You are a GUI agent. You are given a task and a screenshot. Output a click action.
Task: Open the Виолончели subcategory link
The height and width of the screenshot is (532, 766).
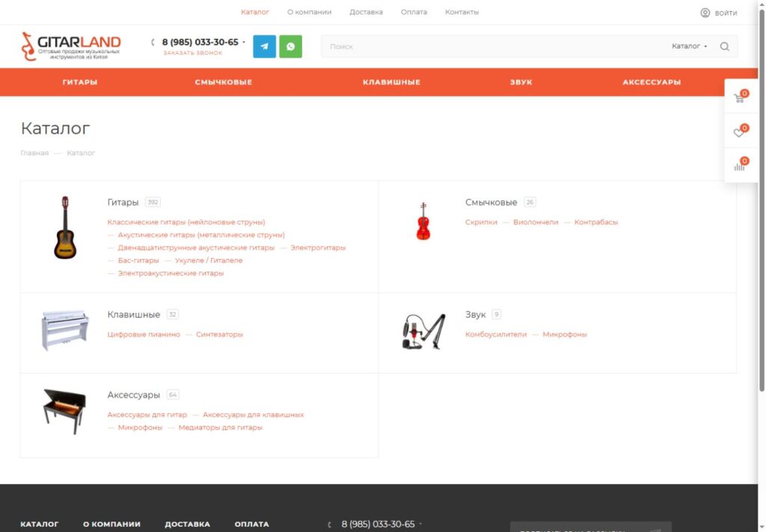tap(536, 222)
